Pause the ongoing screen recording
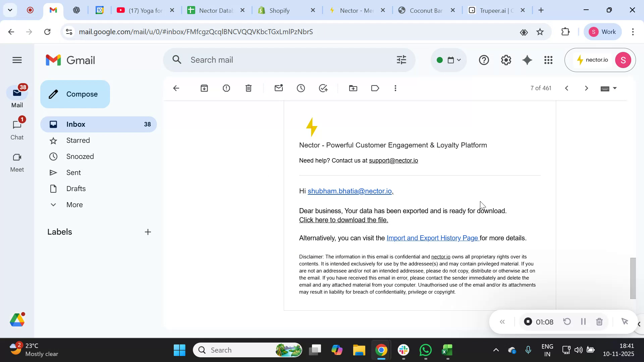This screenshot has height=362, width=644. (583, 321)
